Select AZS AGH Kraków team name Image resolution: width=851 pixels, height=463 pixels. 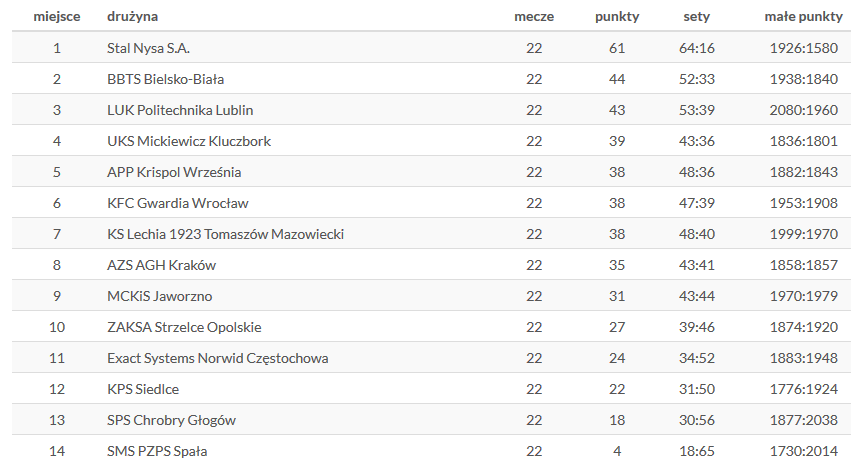[161, 265]
